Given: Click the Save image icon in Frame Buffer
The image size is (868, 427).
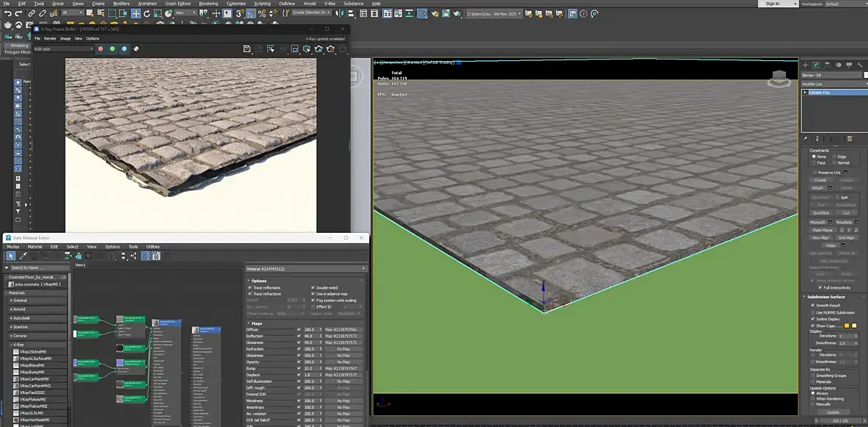Looking at the screenshot, I should pos(247,49).
